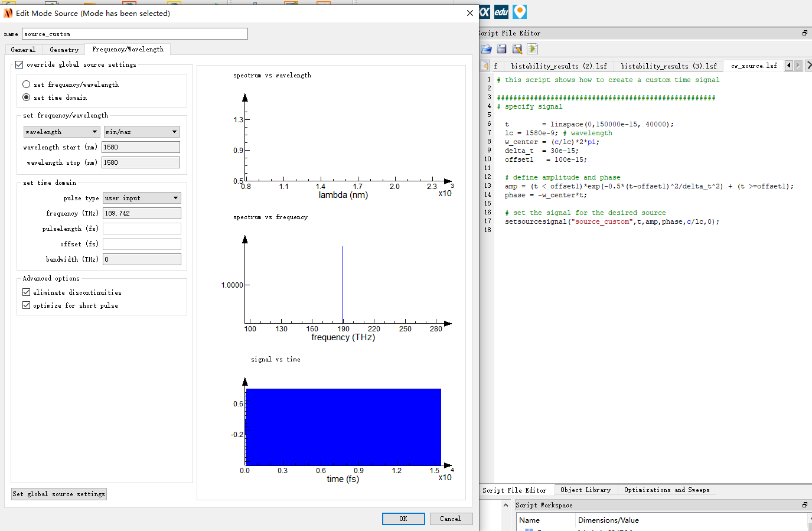Screen dimensions: 812x531
Task: Click the source name input field
Action: coord(135,34)
